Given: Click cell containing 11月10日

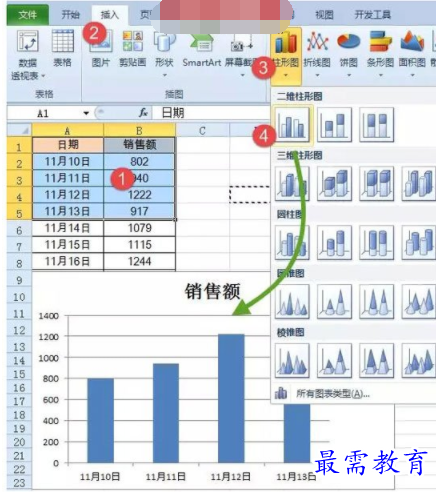Looking at the screenshot, I should pos(68,162).
